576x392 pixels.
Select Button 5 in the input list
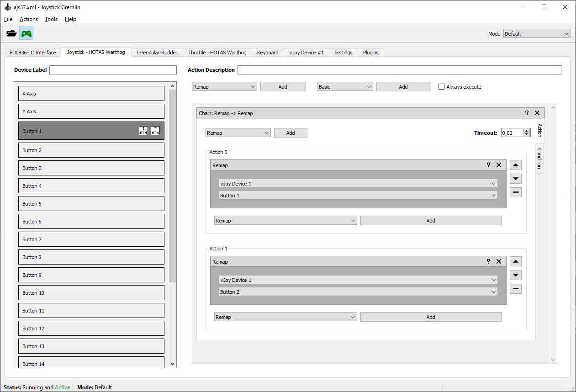pos(91,204)
